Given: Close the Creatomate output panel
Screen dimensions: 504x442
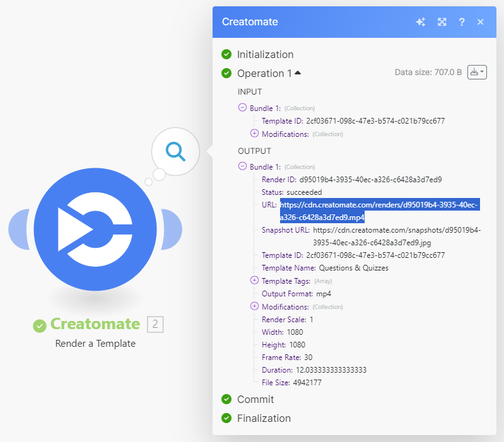Looking at the screenshot, I should tap(481, 22).
